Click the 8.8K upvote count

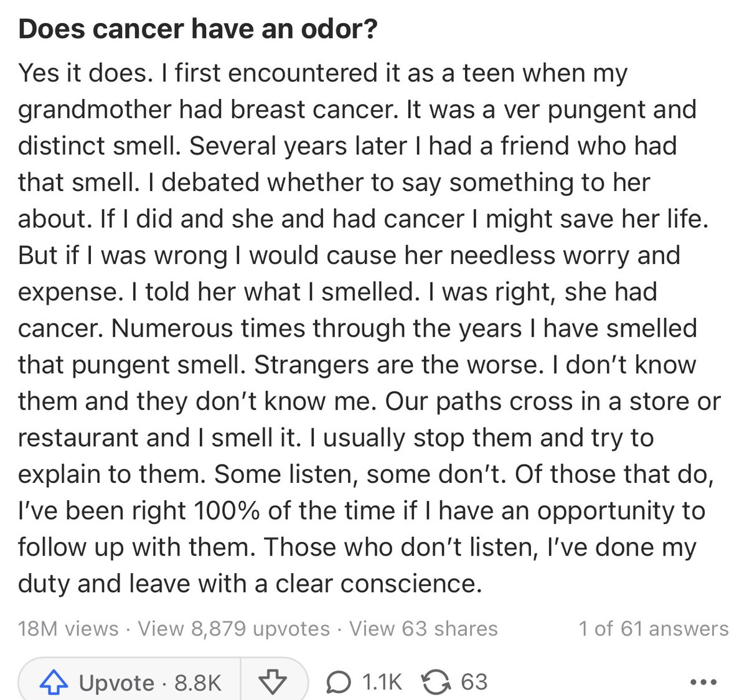pos(197,683)
